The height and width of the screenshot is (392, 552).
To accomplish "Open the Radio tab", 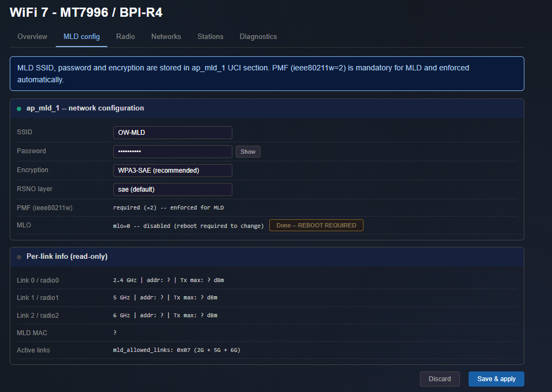I will click(125, 37).
